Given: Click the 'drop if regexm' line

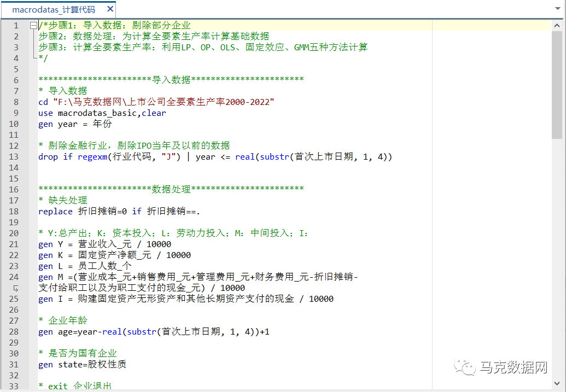Looking at the screenshot, I should pyautogui.click(x=215, y=157).
